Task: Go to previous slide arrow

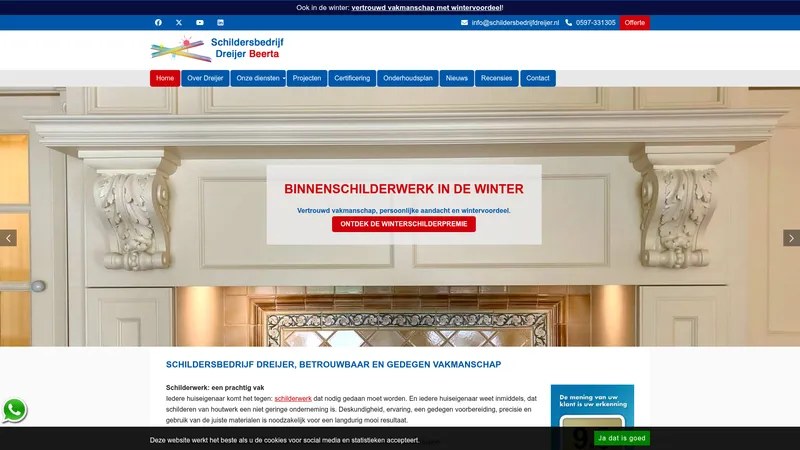Action: pos(8,238)
